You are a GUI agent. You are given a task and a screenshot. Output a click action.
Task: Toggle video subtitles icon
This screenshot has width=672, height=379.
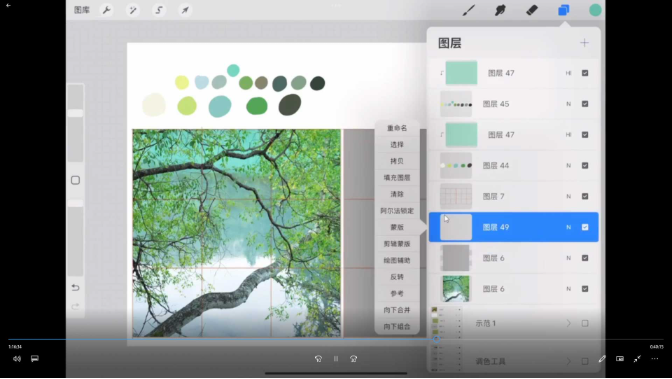tap(35, 359)
